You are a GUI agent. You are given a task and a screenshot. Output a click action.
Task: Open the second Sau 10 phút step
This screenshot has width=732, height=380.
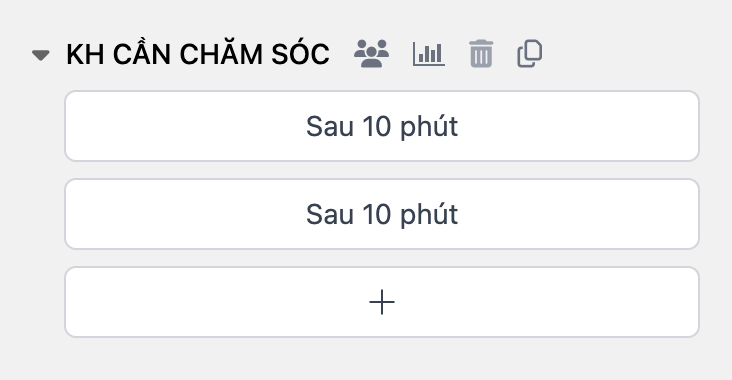[382, 214]
